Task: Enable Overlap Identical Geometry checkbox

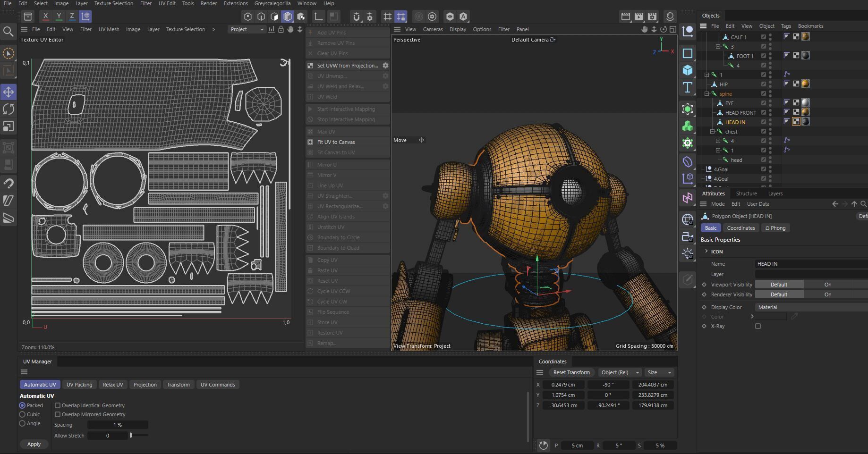Action: [58, 405]
